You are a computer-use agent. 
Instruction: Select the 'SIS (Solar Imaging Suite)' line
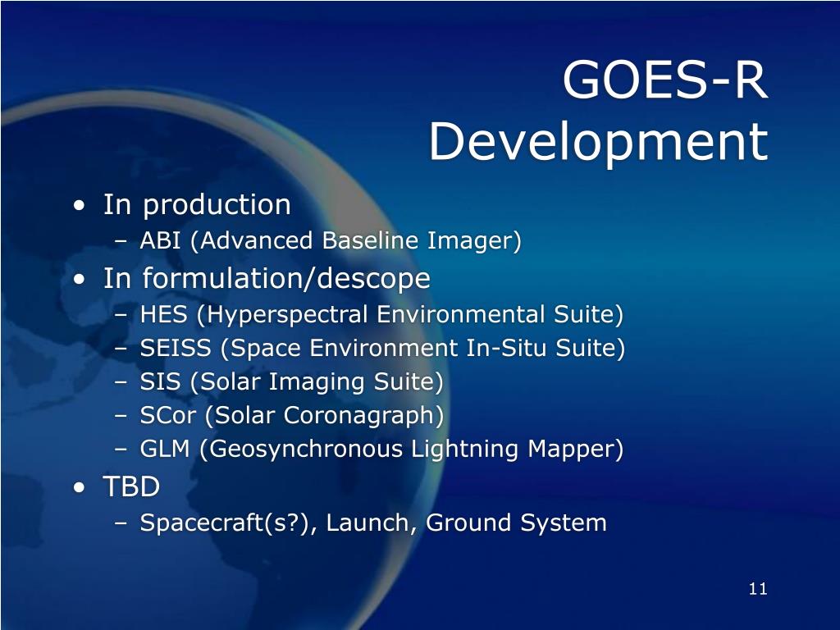click(x=291, y=382)
